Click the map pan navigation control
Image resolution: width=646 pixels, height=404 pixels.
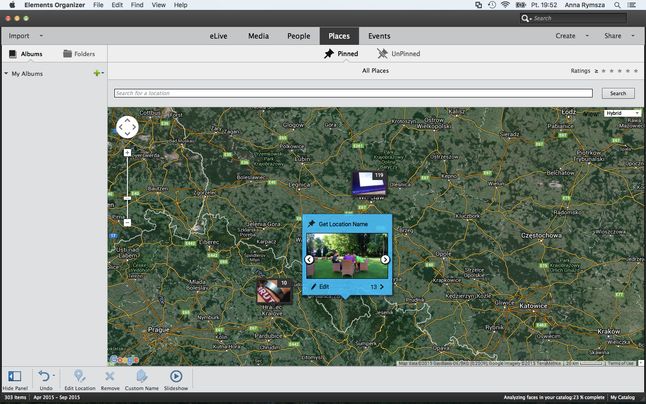pyautogui.click(x=127, y=127)
